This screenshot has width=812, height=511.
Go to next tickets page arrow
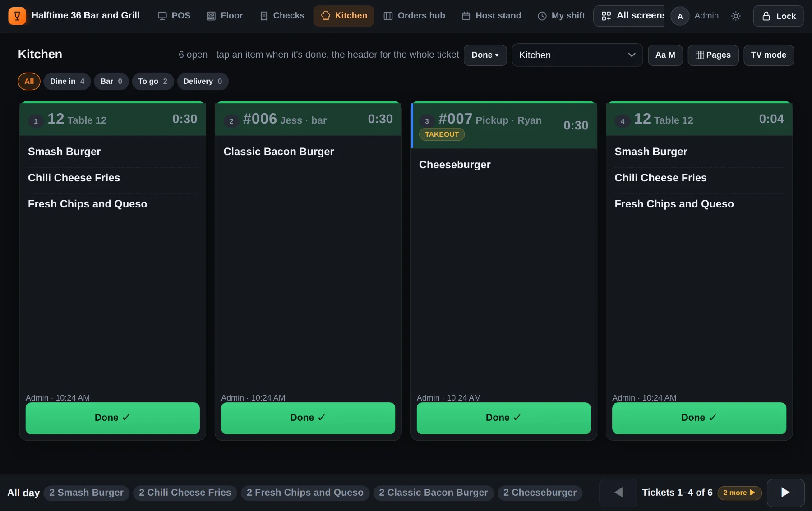tap(785, 493)
